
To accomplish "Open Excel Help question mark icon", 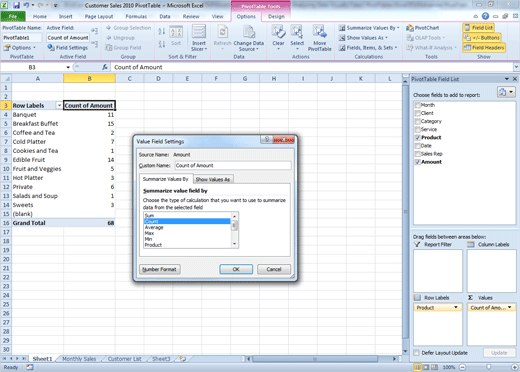I will click(485, 16).
